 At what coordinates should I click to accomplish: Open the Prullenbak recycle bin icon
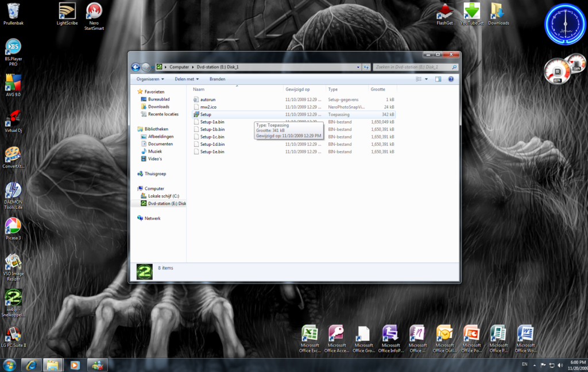pyautogui.click(x=13, y=14)
